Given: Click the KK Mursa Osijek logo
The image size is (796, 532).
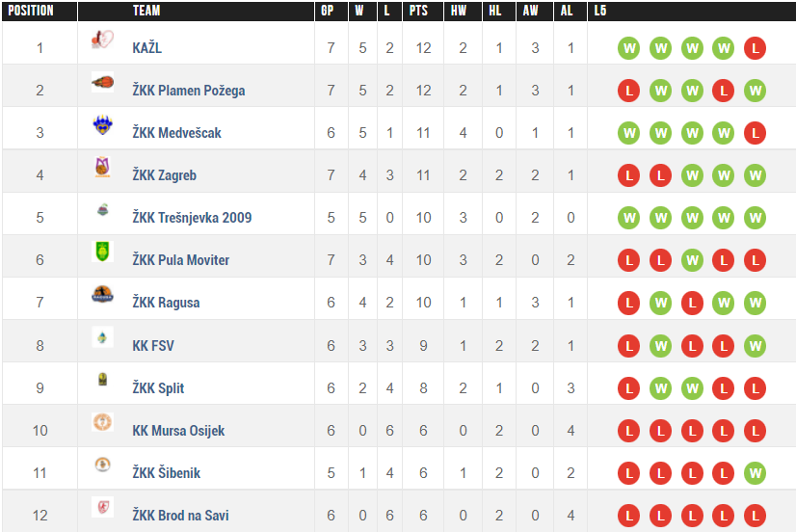Looking at the screenshot, I should coord(101,422).
